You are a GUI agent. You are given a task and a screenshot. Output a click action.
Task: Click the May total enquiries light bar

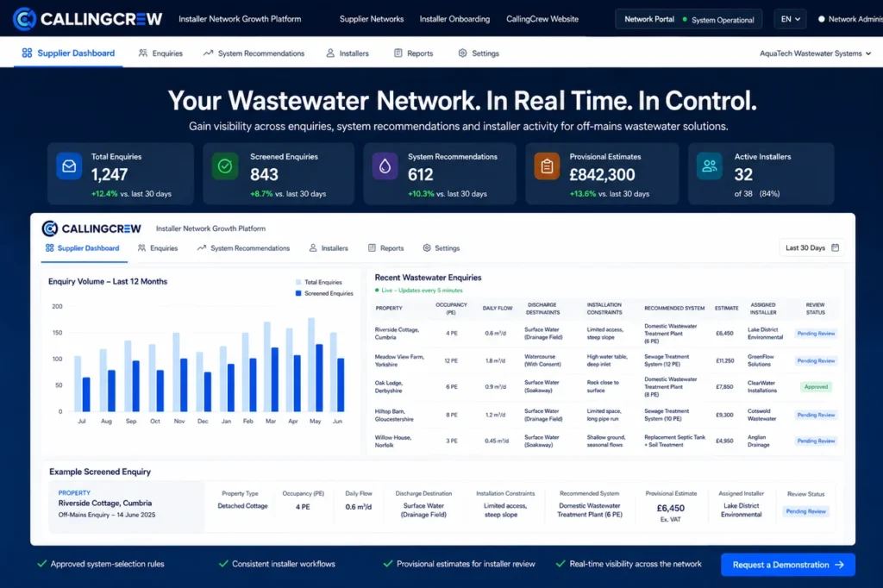click(310, 365)
